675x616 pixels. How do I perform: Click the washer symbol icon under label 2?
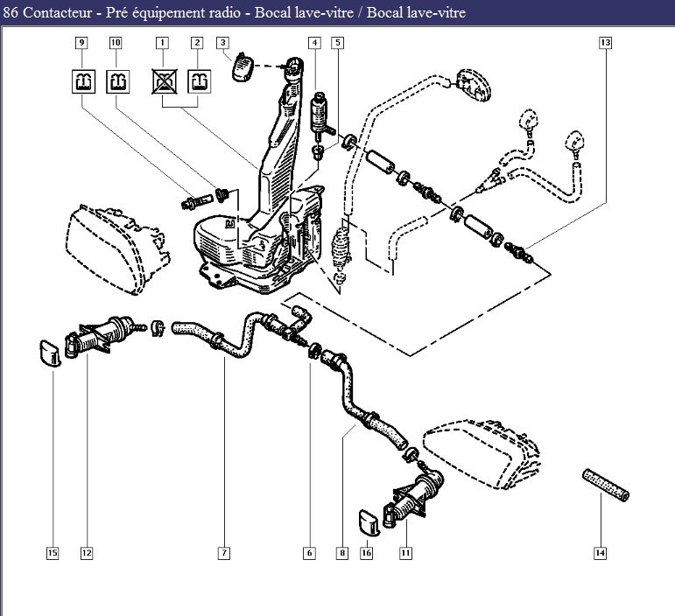click(x=200, y=81)
